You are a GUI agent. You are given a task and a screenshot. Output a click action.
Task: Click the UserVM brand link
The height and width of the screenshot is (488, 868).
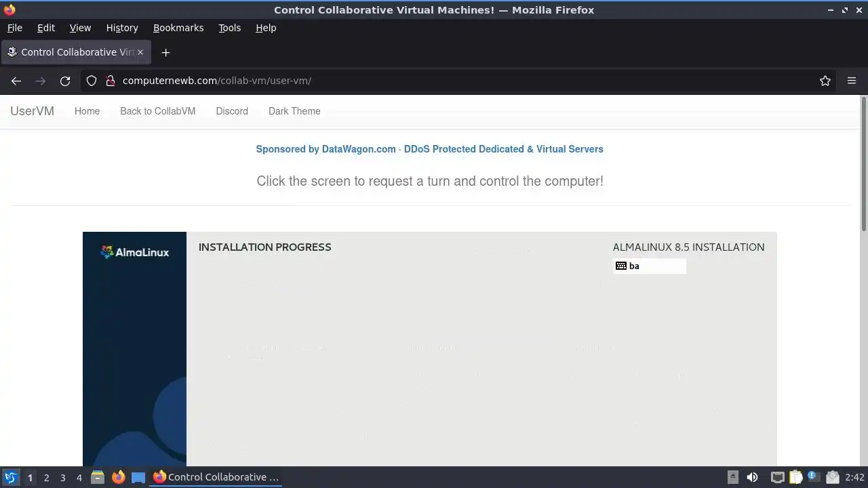click(x=32, y=111)
